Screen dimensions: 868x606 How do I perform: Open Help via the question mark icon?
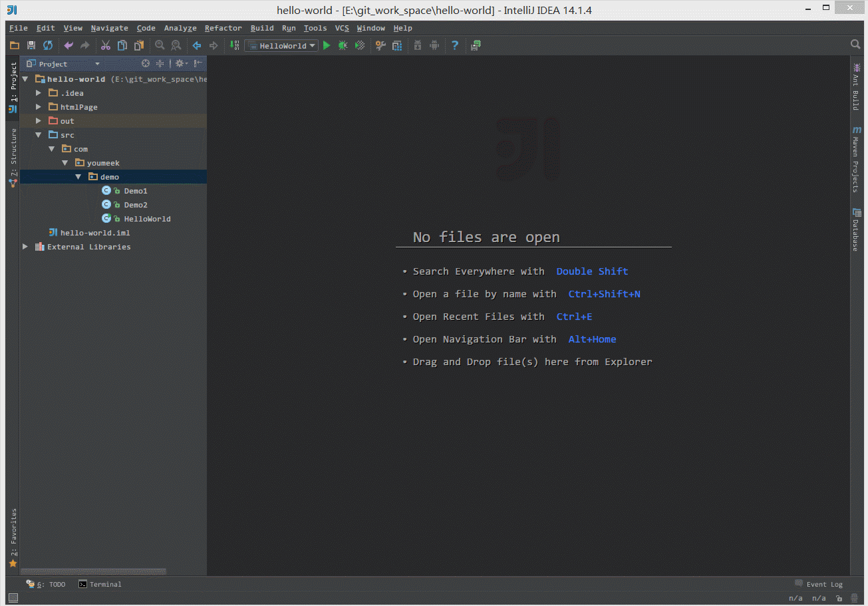point(455,45)
